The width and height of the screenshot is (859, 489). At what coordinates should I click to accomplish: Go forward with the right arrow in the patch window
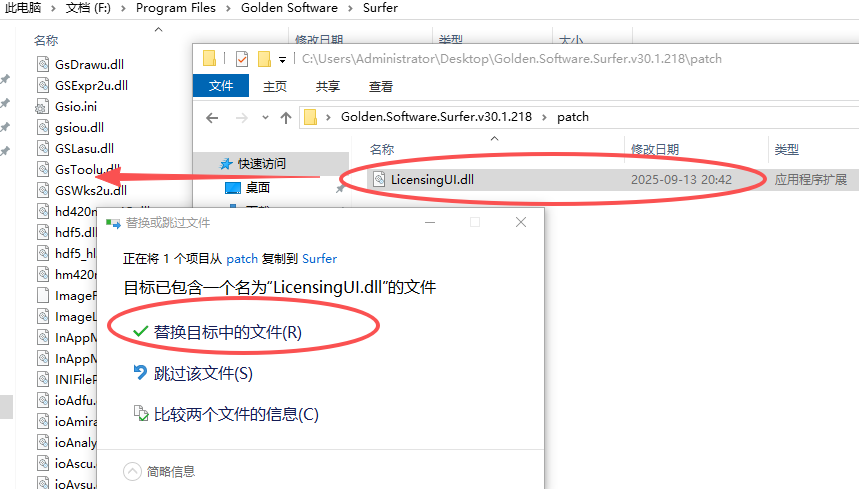[x=242, y=118]
